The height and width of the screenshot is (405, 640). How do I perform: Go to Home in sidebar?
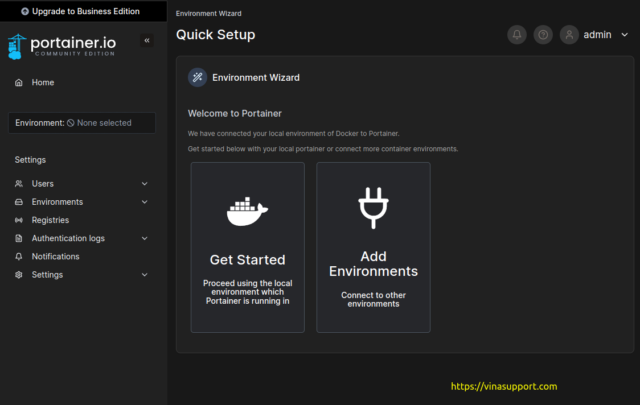click(x=42, y=82)
